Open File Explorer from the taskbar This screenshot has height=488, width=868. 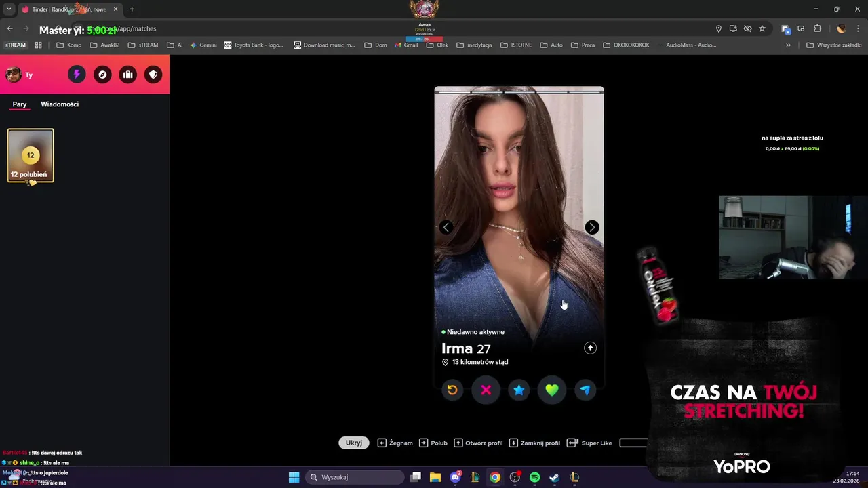[435, 477]
